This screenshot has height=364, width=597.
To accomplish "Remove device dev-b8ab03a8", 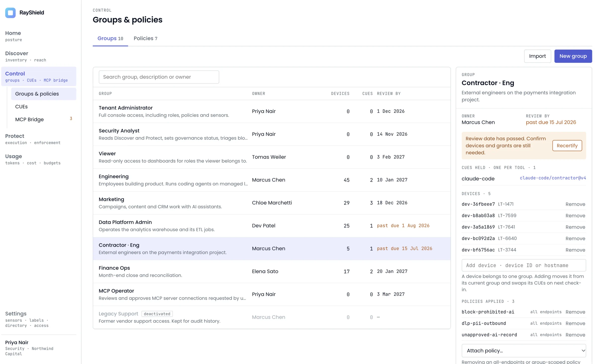I will pos(575,216).
